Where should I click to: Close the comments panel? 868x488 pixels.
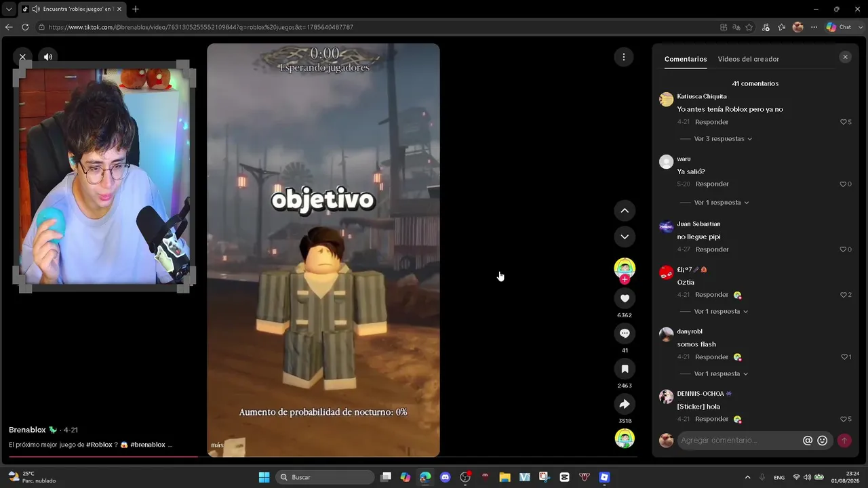pos(845,58)
